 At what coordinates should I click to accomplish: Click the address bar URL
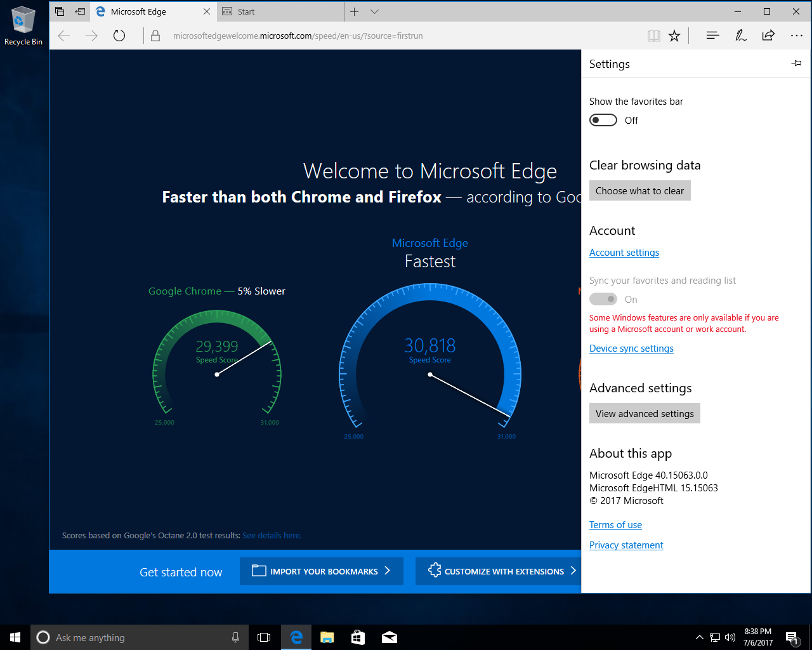coord(298,36)
